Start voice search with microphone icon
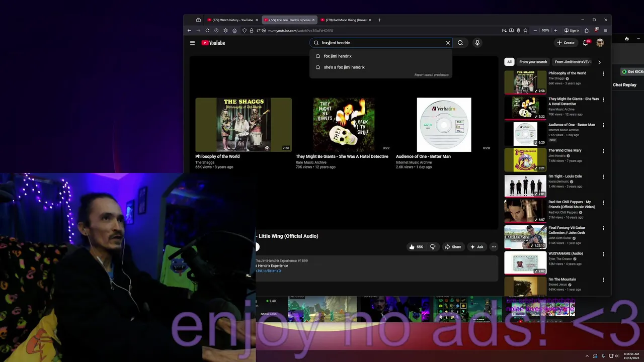 point(477,43)
